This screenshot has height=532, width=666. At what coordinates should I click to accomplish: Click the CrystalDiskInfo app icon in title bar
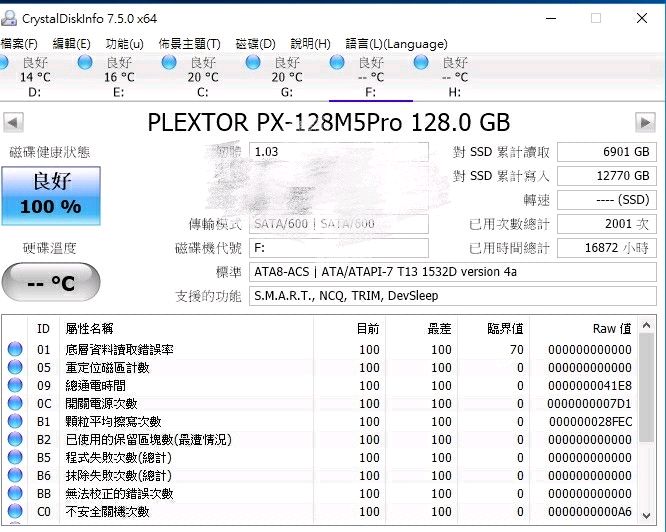click(x=8, y=18)
